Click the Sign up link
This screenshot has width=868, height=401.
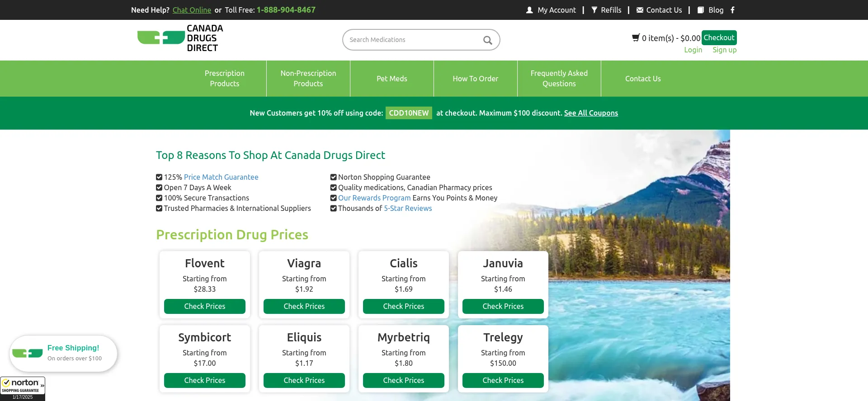point(724,50)
